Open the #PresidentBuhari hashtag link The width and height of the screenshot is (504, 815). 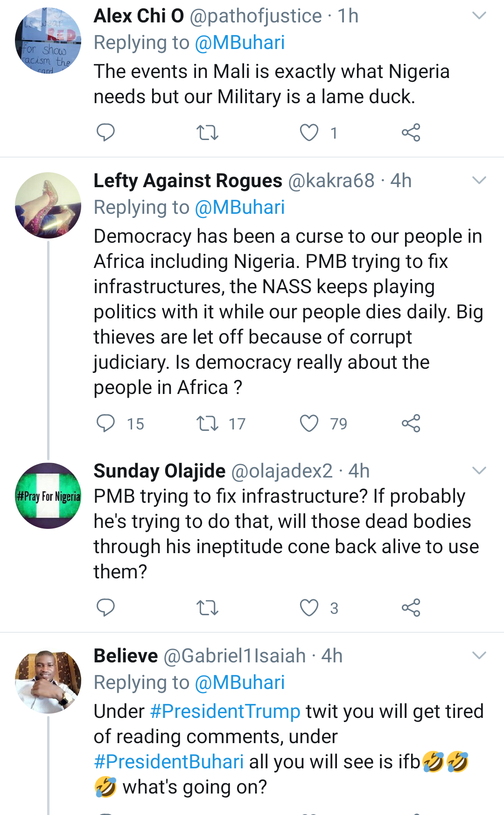pyautogui.click(x=169, y=762)
